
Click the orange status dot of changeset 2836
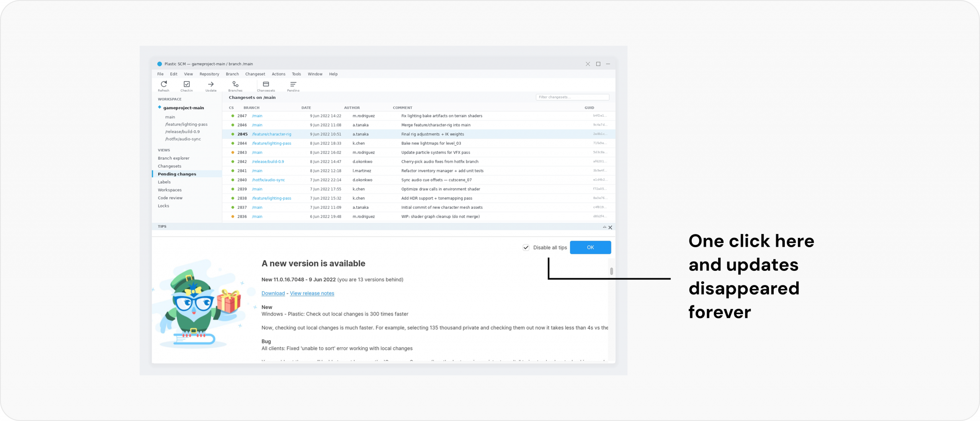(233, 216)
